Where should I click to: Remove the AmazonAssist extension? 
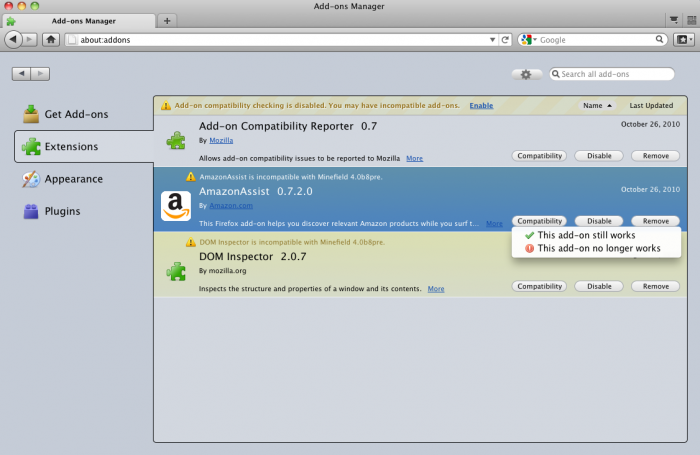(x=655, y=221)
